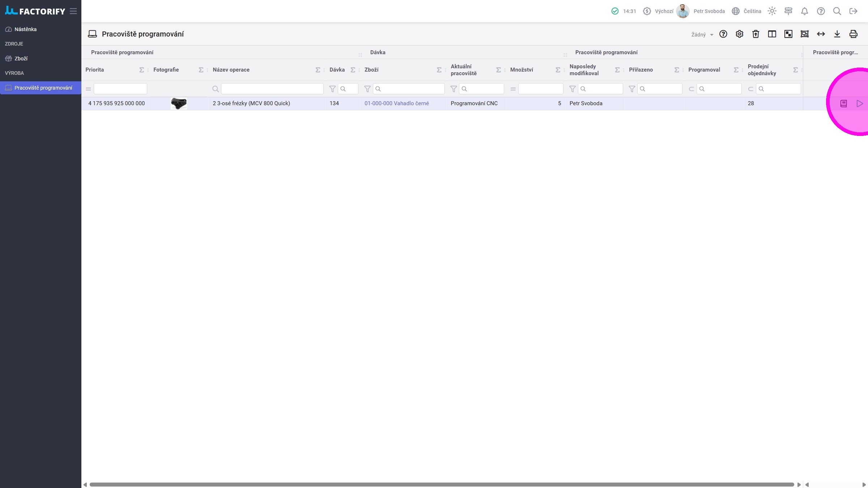Click the print icon in toolbar
Viewport: 868px width, 488px height.
(853, 34)
